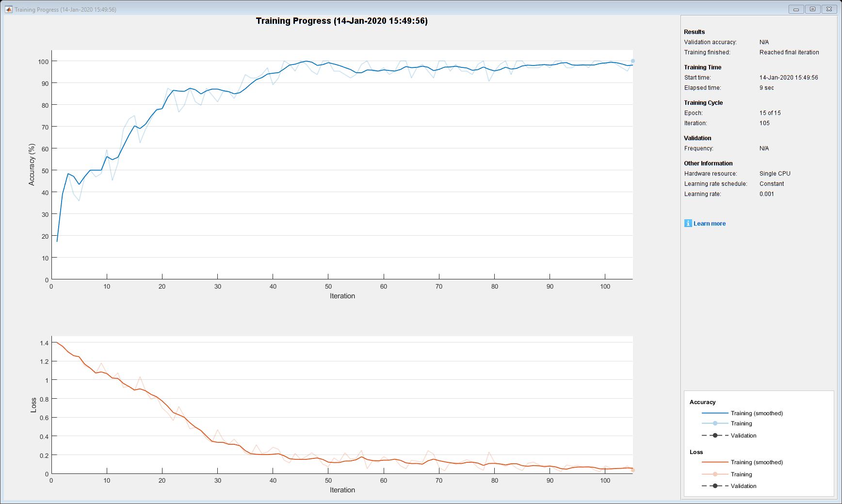The width and height of the screenshot is (842, 504).
Task: Minimize the Training Progress window
Action: tap(796, 9)
